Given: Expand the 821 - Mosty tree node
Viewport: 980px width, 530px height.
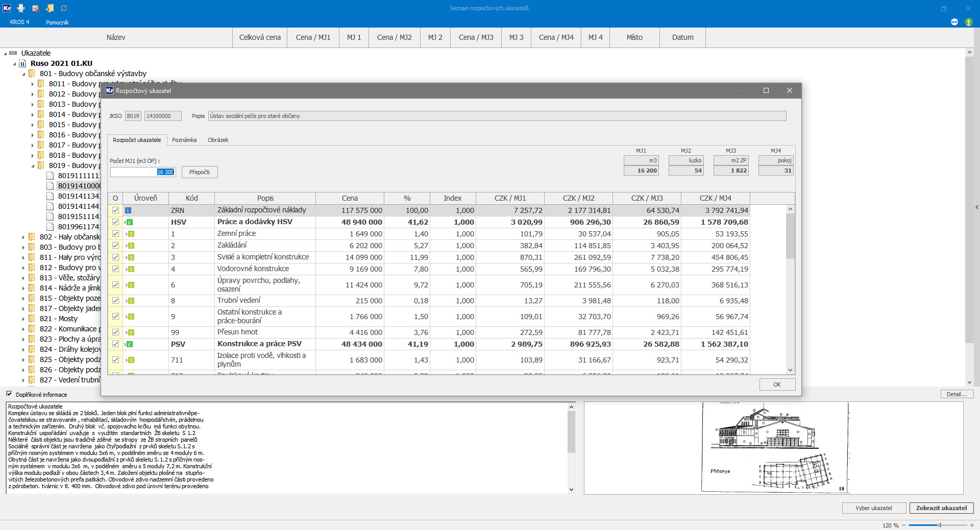Looking at the screenshot, I should coord(23,319).
